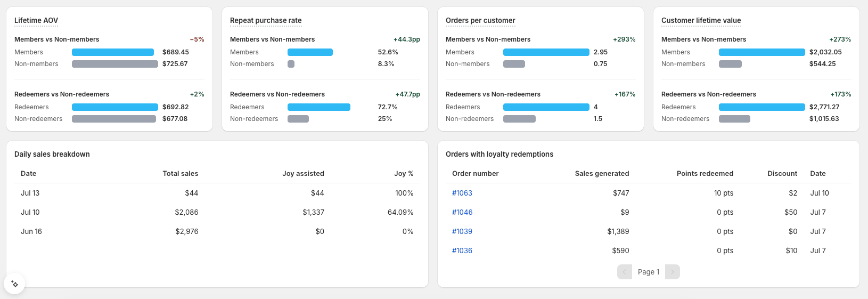Click the Order number column header
868x299 pixels.
(476, 174)
